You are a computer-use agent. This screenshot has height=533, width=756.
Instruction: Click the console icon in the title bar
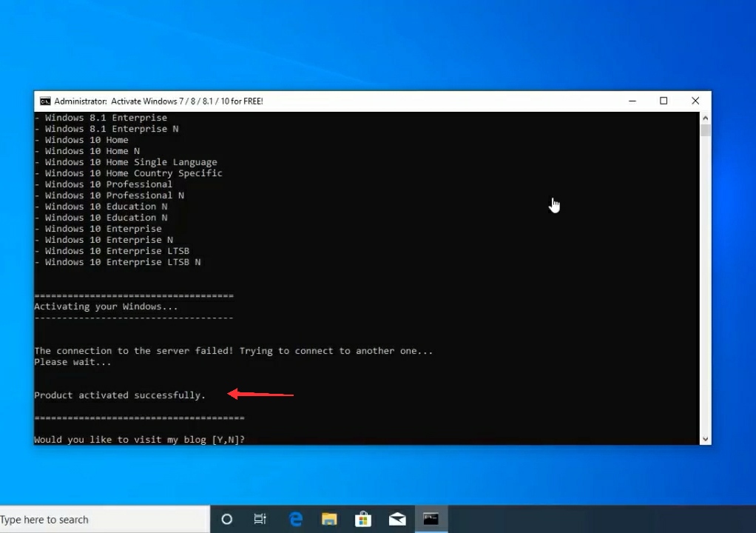coord(45,101)
